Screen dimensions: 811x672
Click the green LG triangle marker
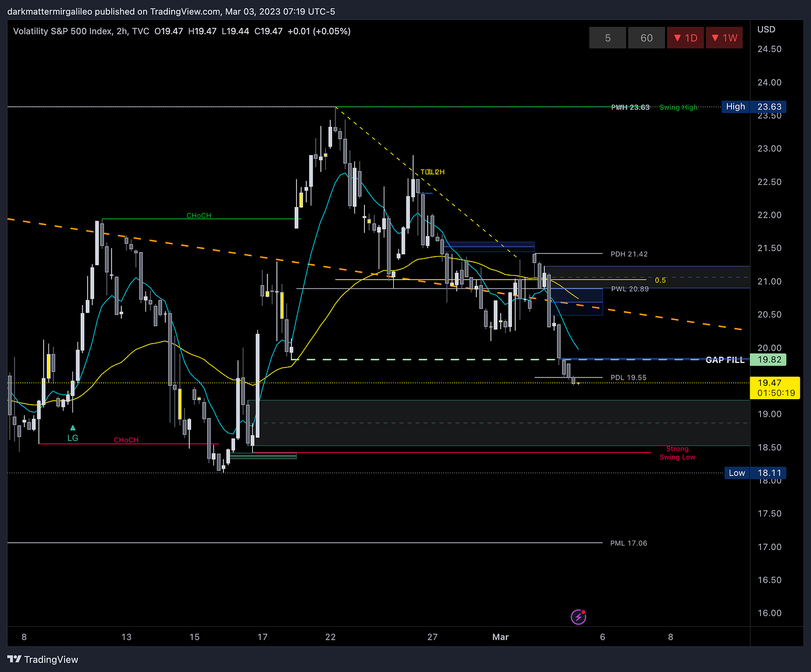coord(73,428)
